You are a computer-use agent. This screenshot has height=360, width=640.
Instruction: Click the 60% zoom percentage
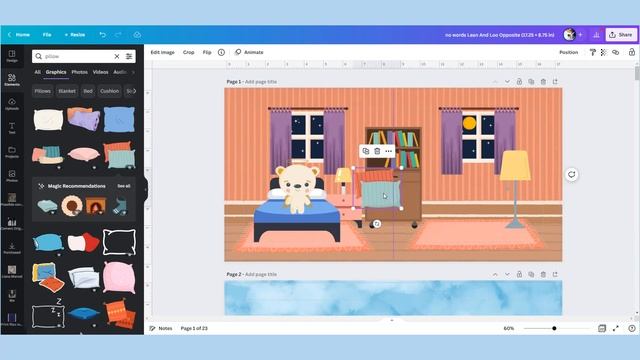pos(509,328)
